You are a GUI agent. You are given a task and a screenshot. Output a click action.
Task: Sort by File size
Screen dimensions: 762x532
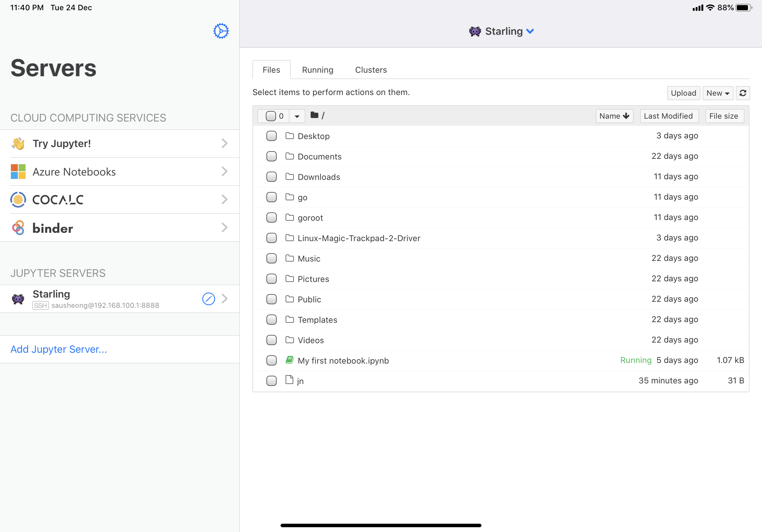(x=724, y=116)
